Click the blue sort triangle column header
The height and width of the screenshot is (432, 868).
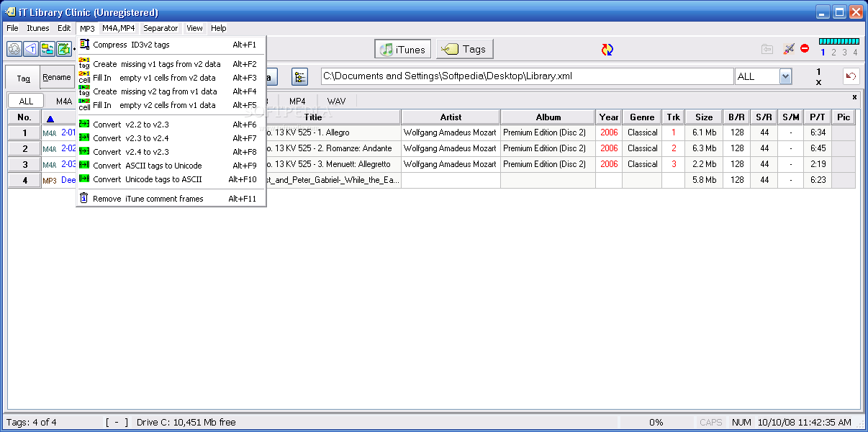tap(50, 118)
